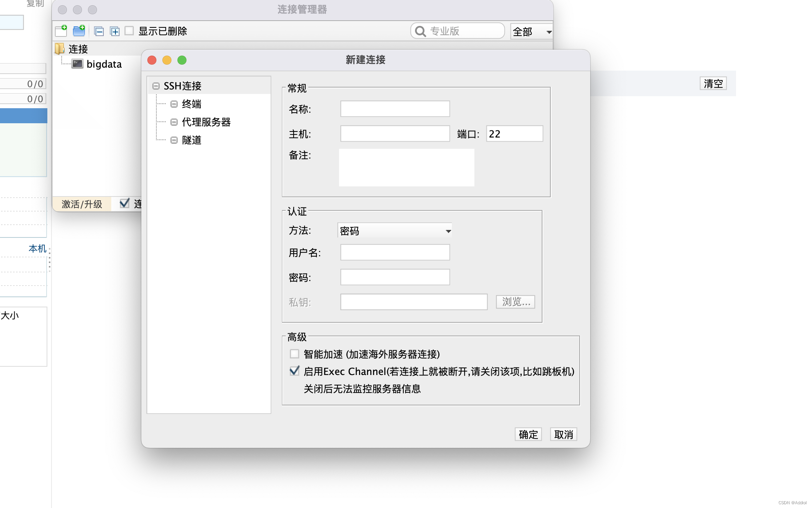Click the 连接 folder icon
The height and width of the screenshot is (508, 812).
coord(59,48)
